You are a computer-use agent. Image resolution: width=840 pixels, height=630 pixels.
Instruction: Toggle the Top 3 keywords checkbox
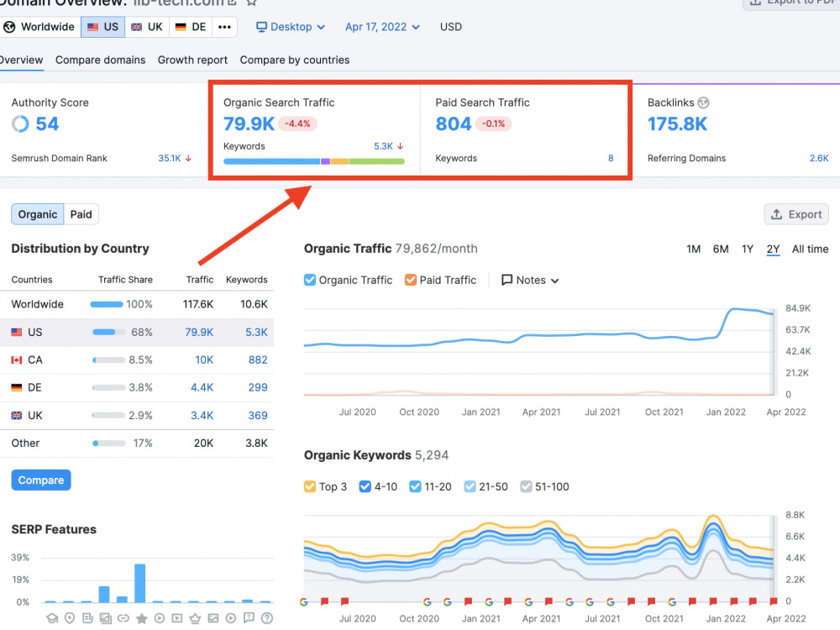point(310,486)
